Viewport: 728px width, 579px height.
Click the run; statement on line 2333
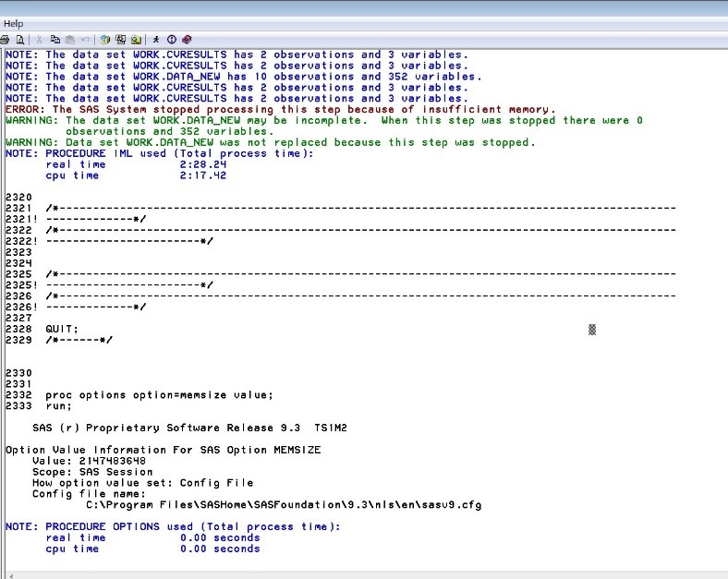click(x=58, y=406)
